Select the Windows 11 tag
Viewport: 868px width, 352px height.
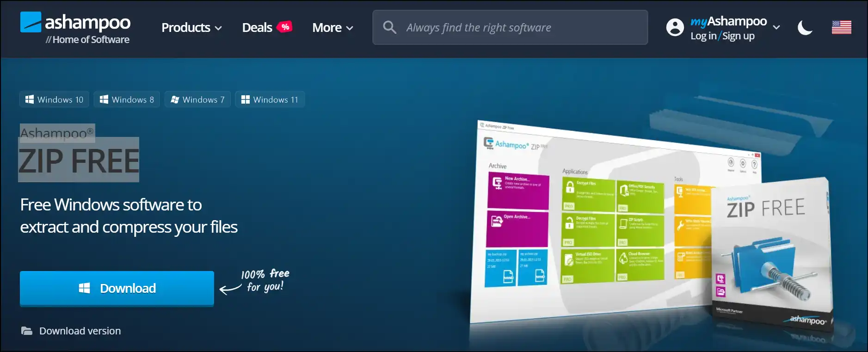coord(270,99)
